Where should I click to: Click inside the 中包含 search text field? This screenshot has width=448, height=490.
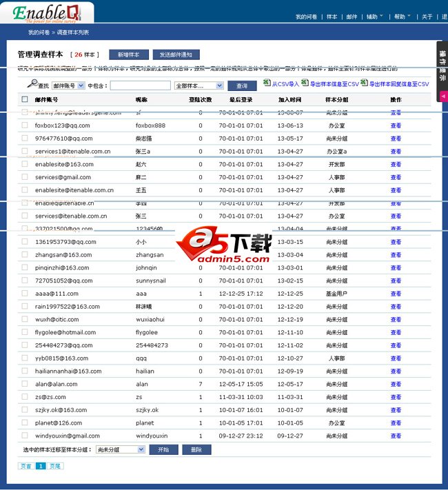point(141,85)
